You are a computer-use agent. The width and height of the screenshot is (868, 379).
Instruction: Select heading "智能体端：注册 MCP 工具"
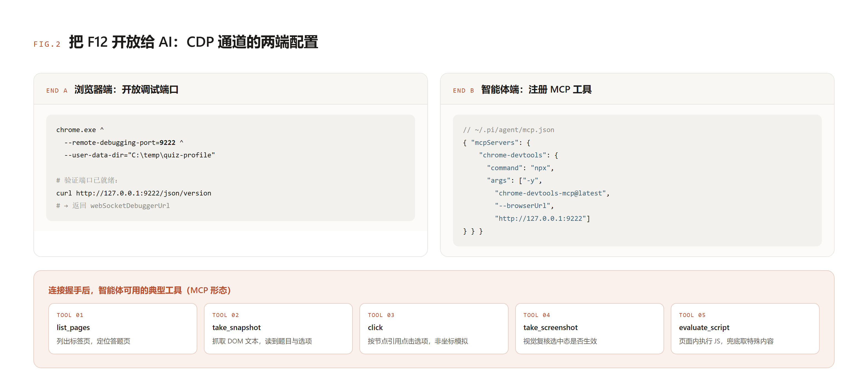click(x=536, y=90)
